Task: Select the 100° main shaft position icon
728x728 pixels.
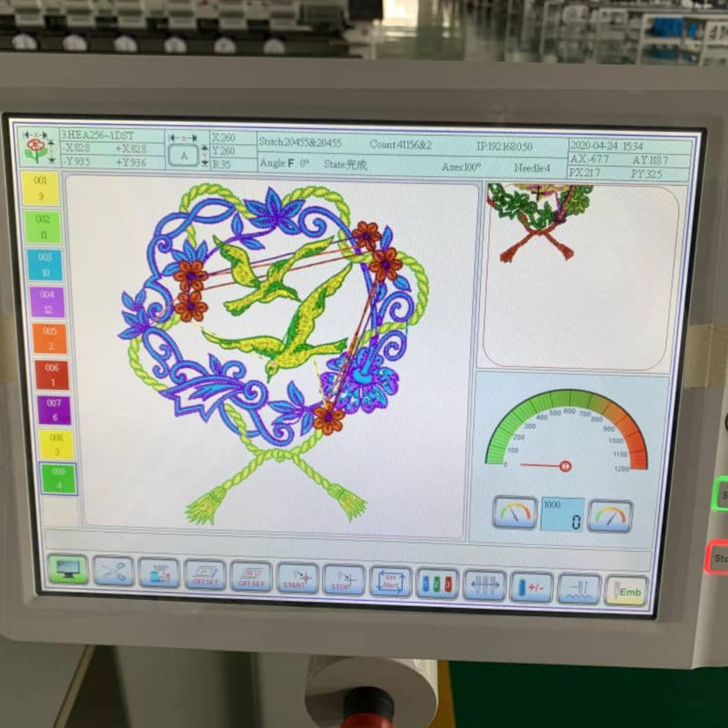Action: click(159, 573)
